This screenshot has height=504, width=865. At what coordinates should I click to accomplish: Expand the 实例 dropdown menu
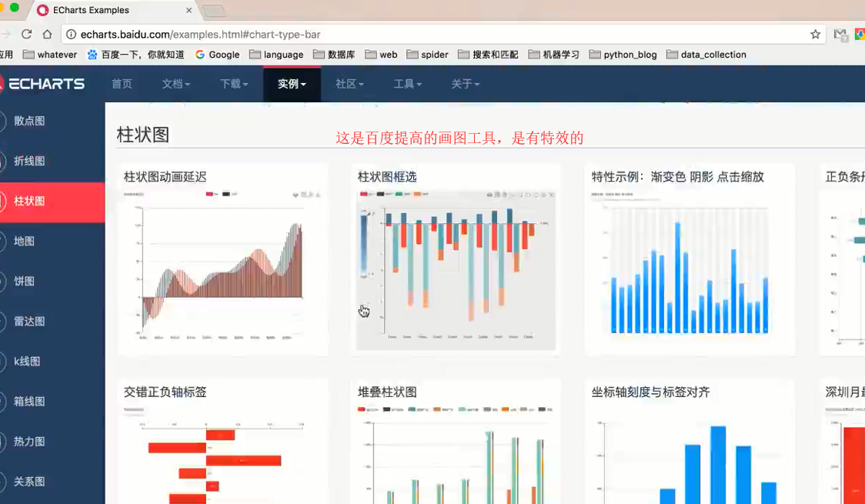[292, 84]
